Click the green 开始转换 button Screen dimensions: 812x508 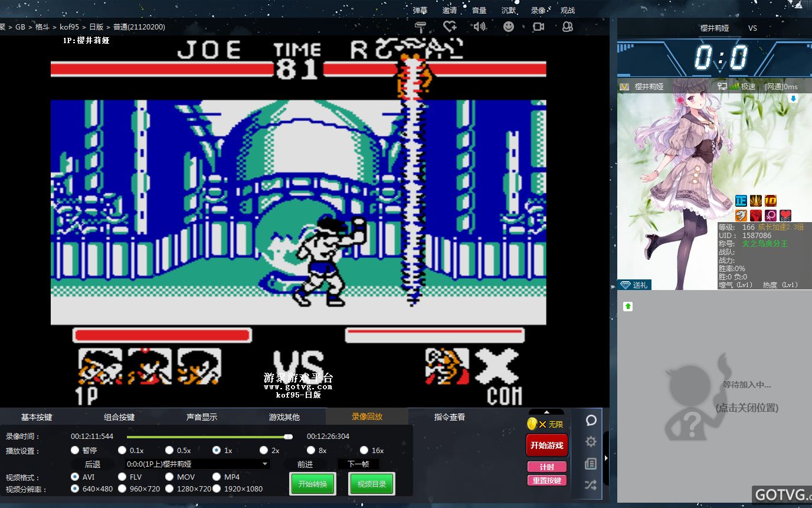pyautogui.click(x=313, y=484)
